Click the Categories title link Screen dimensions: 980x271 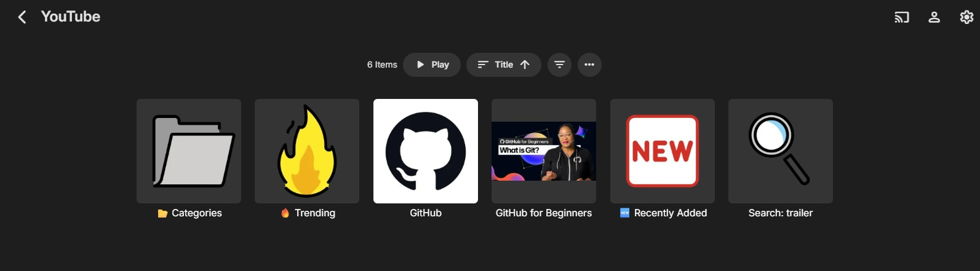(x=189, y=213)
